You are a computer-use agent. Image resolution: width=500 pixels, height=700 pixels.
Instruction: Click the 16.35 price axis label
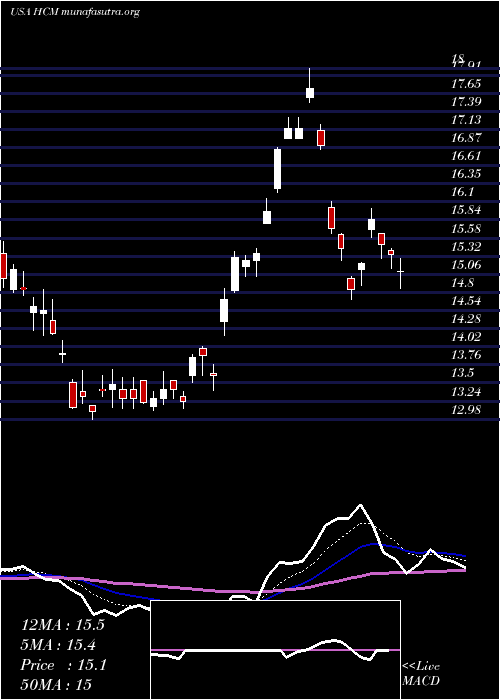click(466, 174)
